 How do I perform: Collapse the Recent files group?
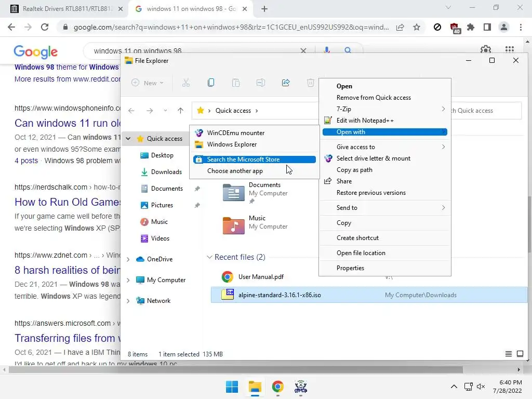[209, 257]
